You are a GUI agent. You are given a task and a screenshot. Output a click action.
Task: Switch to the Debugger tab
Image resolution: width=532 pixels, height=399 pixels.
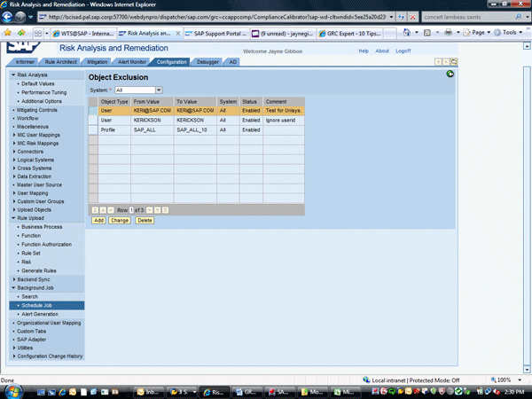207,62
